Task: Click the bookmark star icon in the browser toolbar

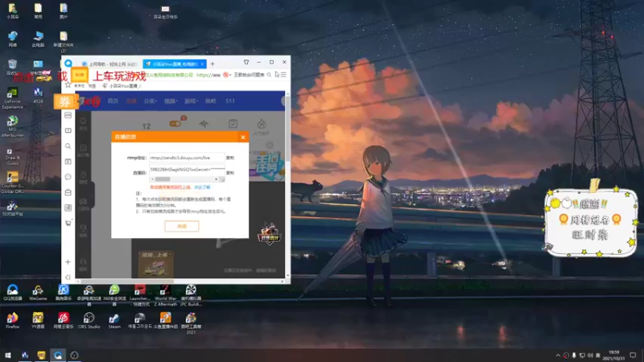Action: [x=68, y=85]
